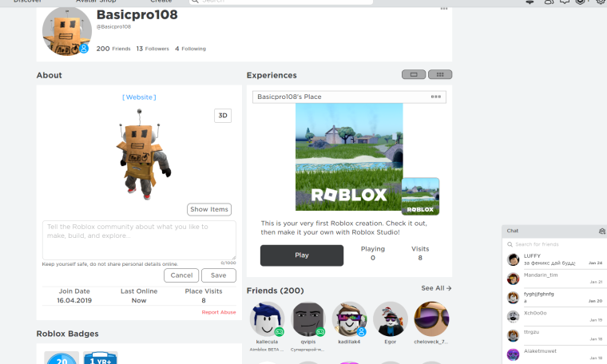
Task: Open kadillak4's friend avatar
Action: coord(349,318)
